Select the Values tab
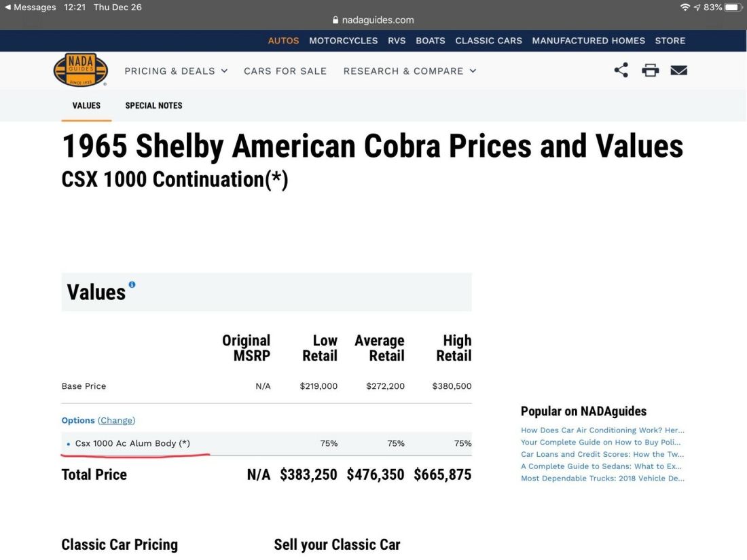 [x=86, y=105]
